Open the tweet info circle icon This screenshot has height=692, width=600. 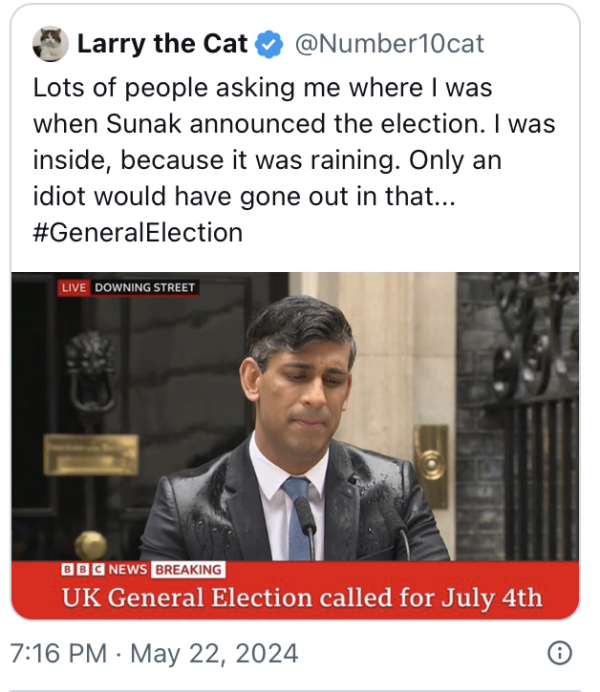pos(560,653)
